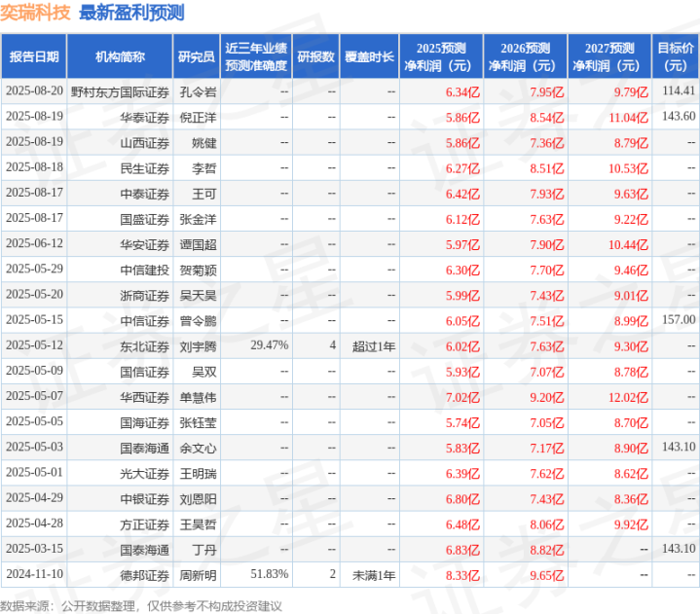Click the 数据来源 footnote text
The height and width of the screenshot is (614, 700).
[141, 606]
